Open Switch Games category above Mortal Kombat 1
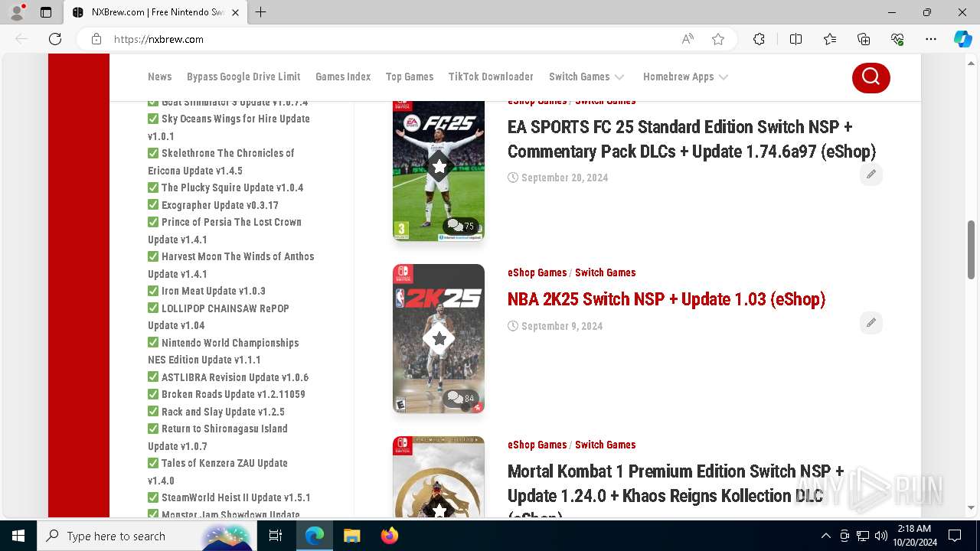Viewport: 980px width, 551px height. pos(605,445)
